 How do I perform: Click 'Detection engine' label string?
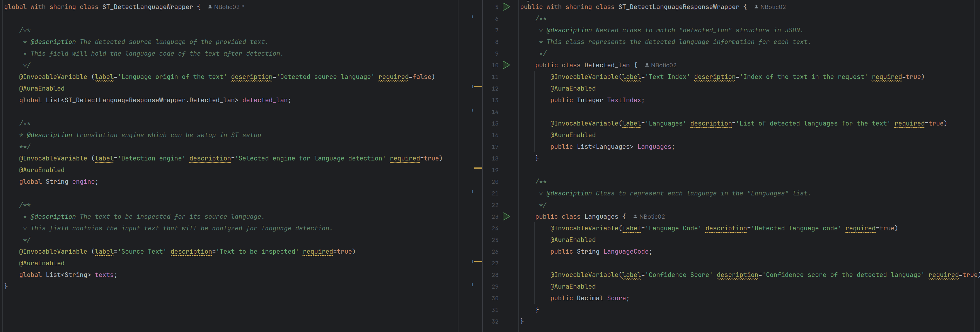pos(152,158)
